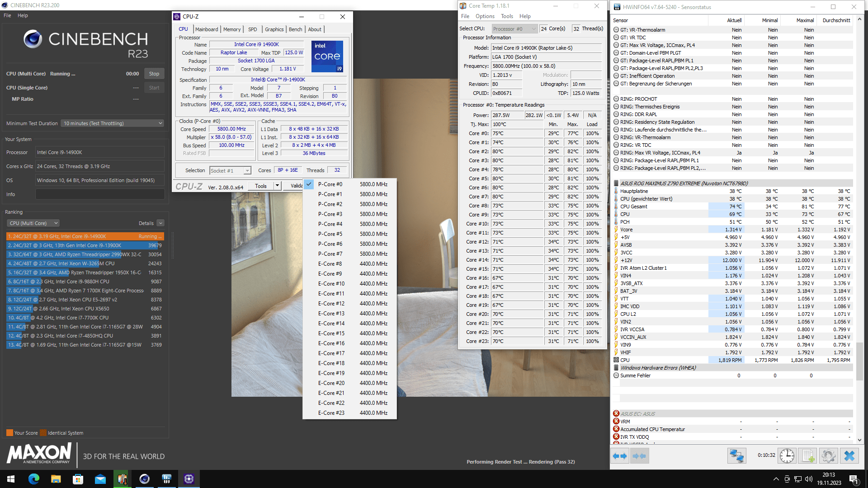Select E-Core #16 in CPU-Z core list
868x488 pixels.
point(349,343)
